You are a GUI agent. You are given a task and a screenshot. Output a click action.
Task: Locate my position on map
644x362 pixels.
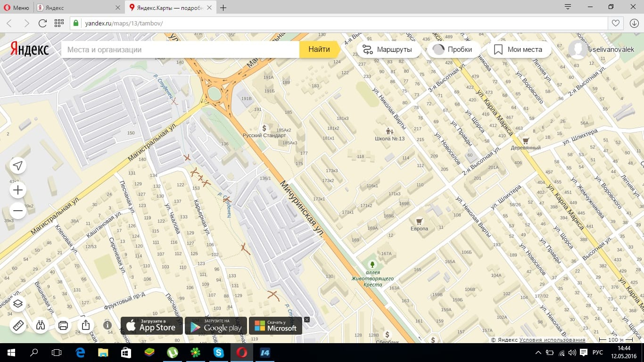(x=18, y=166)
